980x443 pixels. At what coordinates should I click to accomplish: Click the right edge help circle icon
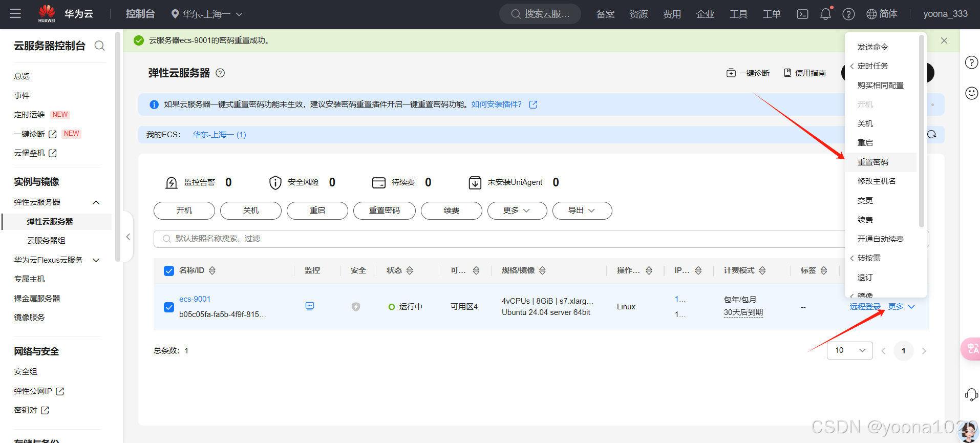[x=971, y=62]
